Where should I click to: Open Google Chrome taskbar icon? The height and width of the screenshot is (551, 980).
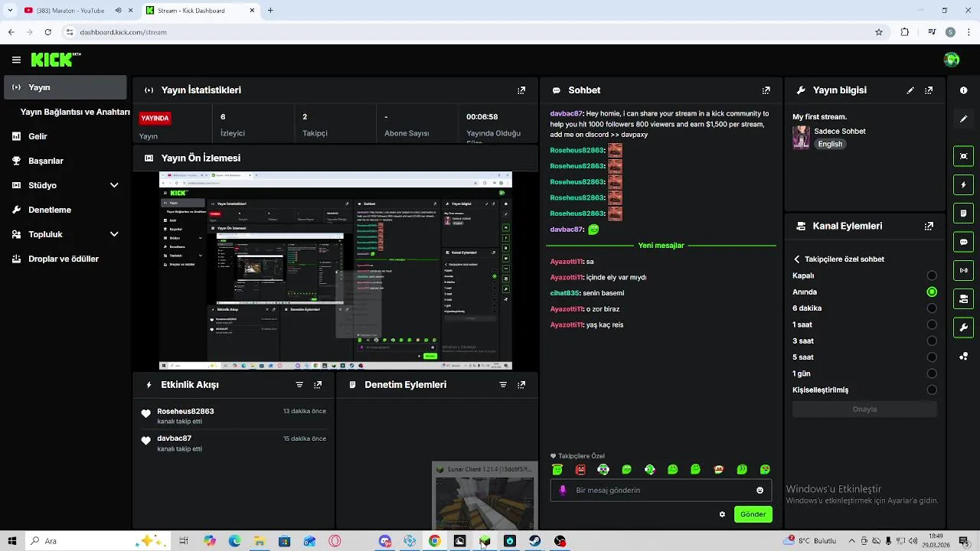click(434, 541)
